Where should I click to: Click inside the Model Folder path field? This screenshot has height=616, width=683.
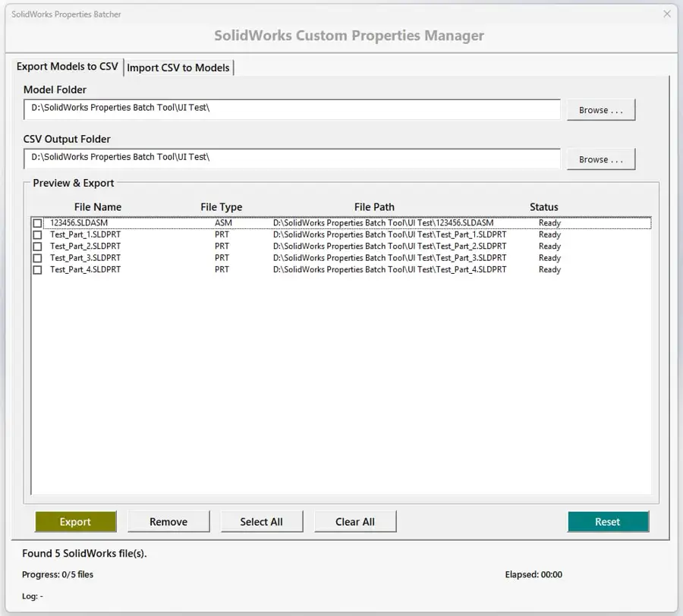(x=288, y=109)
